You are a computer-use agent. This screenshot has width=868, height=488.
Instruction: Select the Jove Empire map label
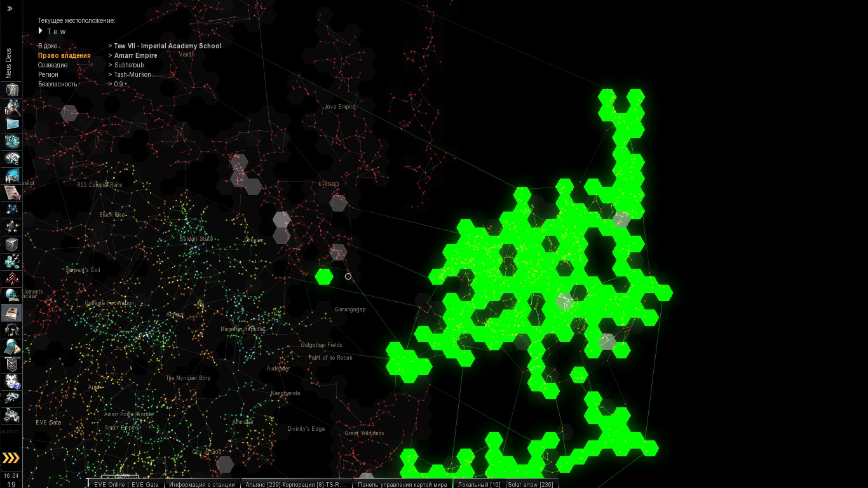tap(339, 107)
